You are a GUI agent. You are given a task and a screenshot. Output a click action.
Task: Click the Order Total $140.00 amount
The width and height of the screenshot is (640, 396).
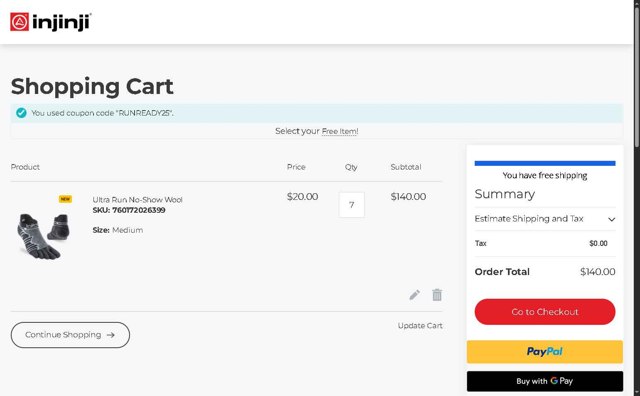(598, 271)
